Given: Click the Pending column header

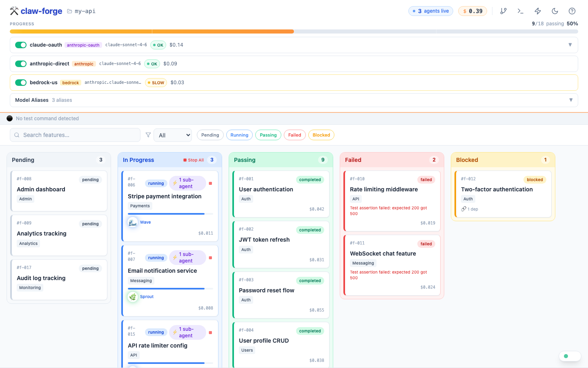Looking at the screenshot, I should click(x=59, y=160).
